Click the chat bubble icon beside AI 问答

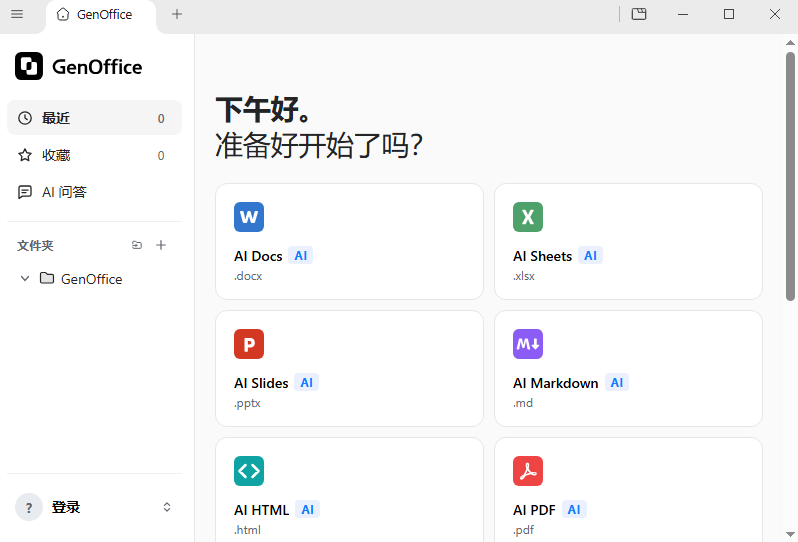click(x=25, y=192)
